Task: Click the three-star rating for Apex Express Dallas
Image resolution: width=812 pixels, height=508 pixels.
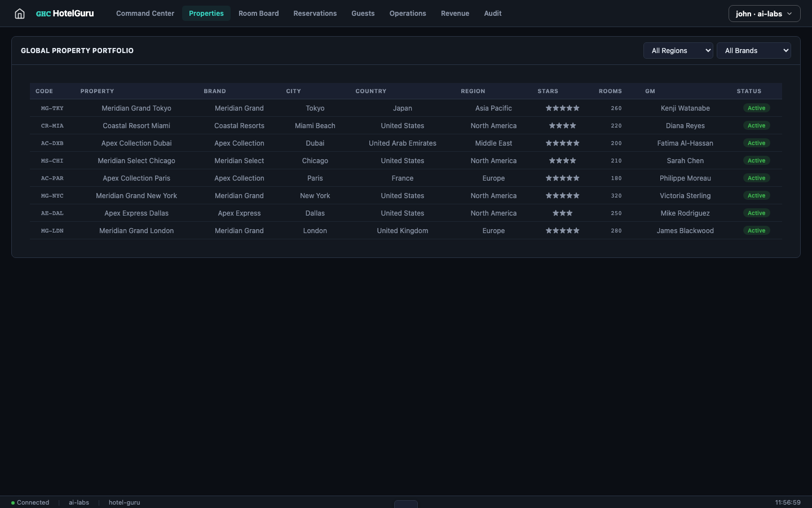Action: click(562, 213)
